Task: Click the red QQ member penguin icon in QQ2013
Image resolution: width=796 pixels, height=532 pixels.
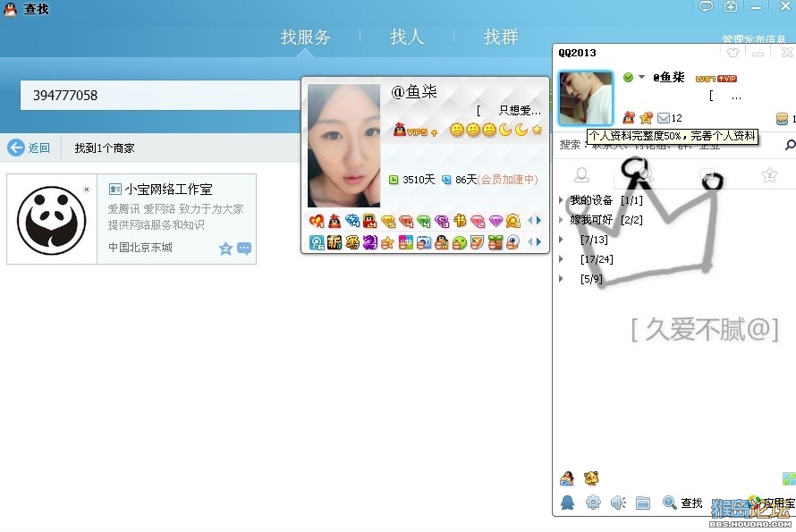Action: (629, 118)
